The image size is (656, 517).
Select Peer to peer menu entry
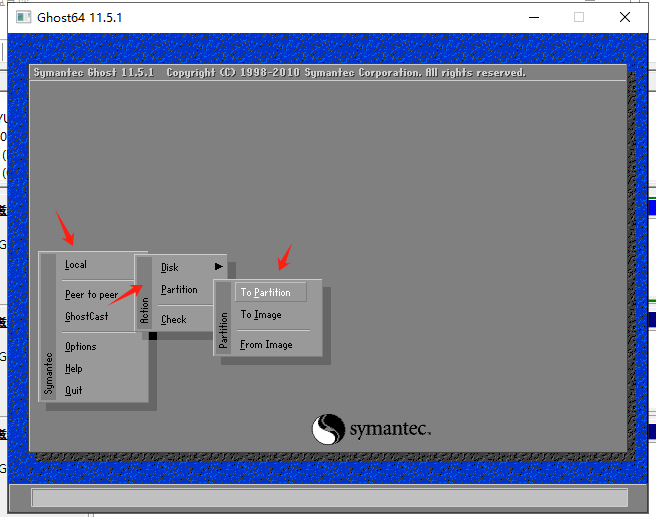(91, 294)
